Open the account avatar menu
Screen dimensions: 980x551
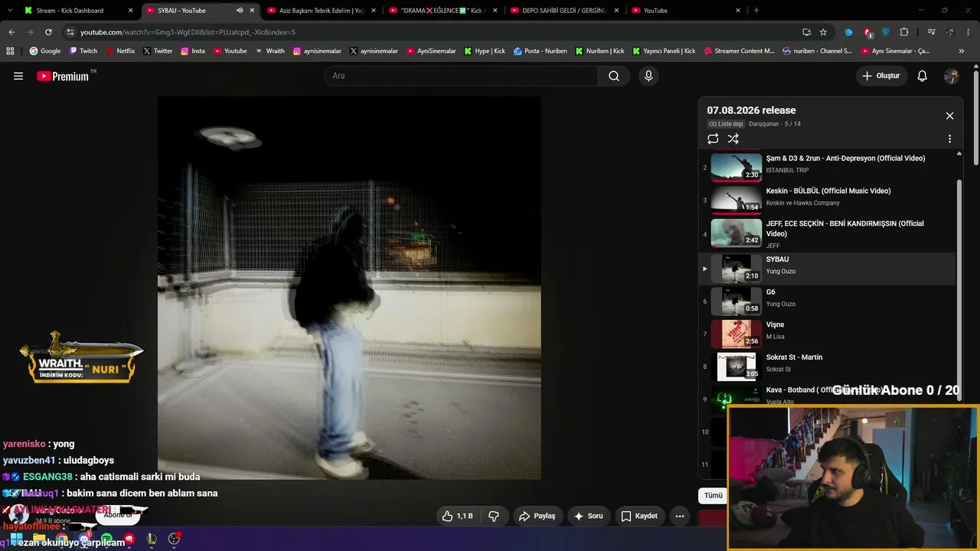(x=952, y=76)
